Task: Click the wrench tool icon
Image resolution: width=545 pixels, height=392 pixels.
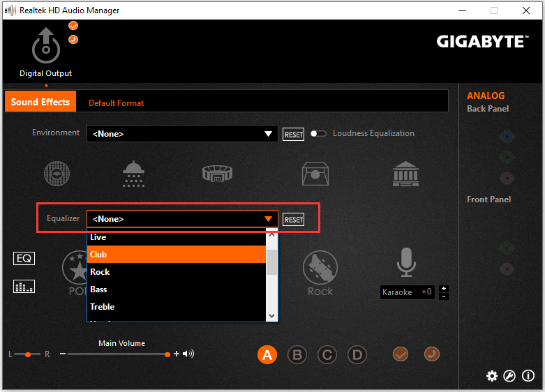Action: tap(510, 376)
